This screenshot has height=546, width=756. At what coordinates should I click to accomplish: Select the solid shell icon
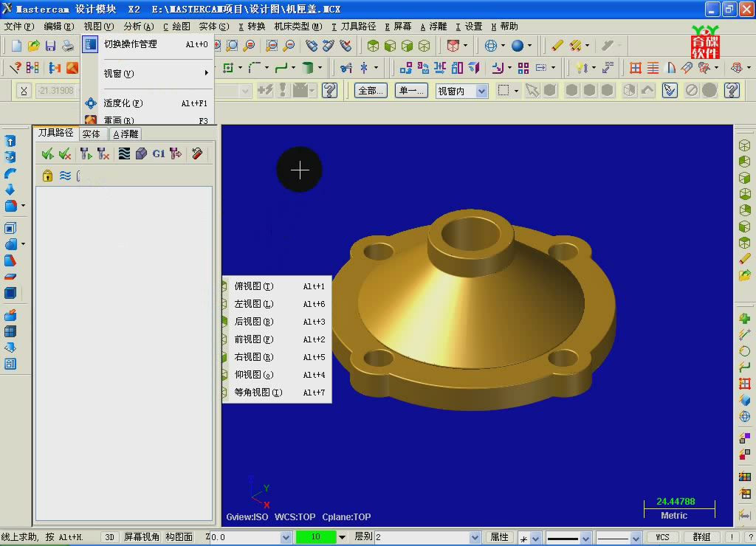point(10,228)
